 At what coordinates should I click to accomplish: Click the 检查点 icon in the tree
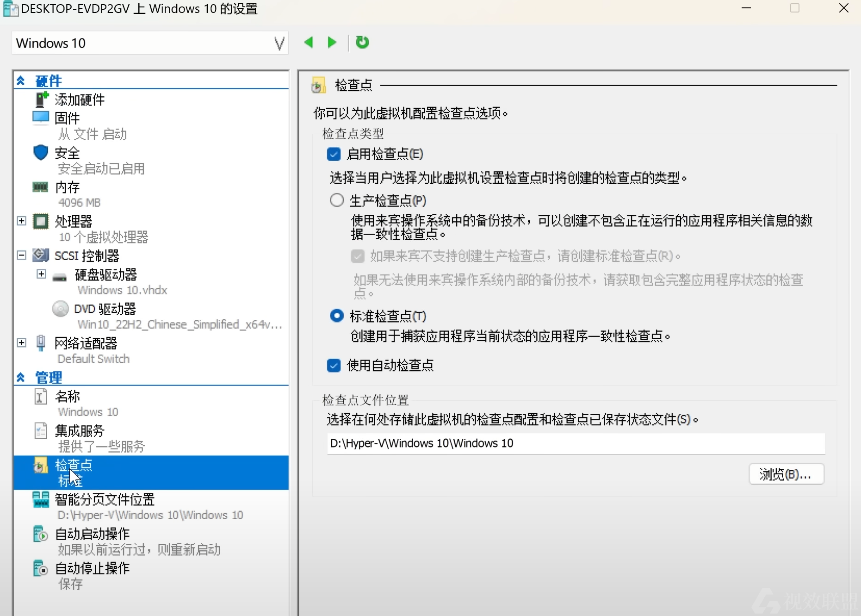(x=41, y=465)
